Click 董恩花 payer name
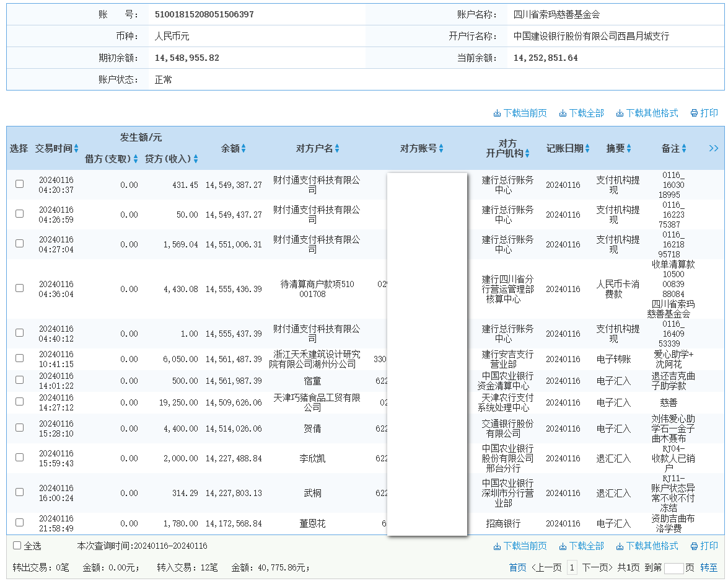Image resolution: width=728 pixels, height=581 pixels. pos(312,524)
